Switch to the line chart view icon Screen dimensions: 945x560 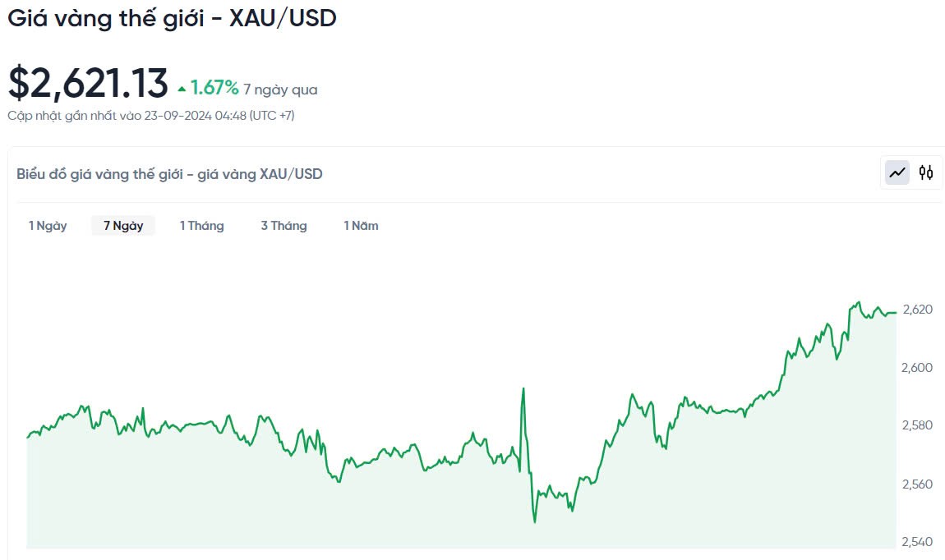click(897, 172)
